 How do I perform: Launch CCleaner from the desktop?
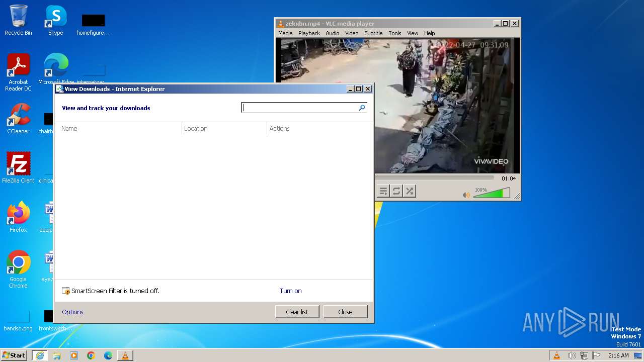(18, 119)
